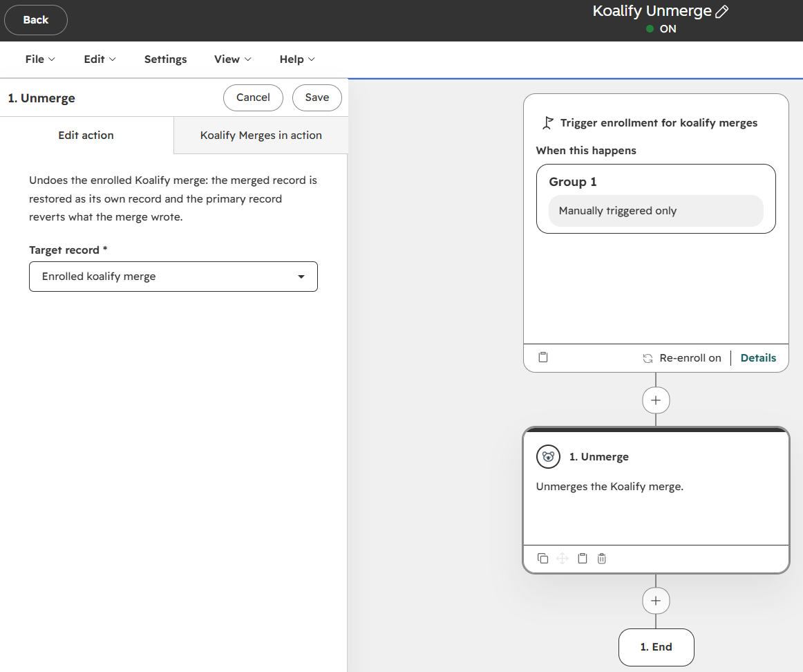Click the pencil icon to rename Koalify Unmerge

click(x=721, y=12)
